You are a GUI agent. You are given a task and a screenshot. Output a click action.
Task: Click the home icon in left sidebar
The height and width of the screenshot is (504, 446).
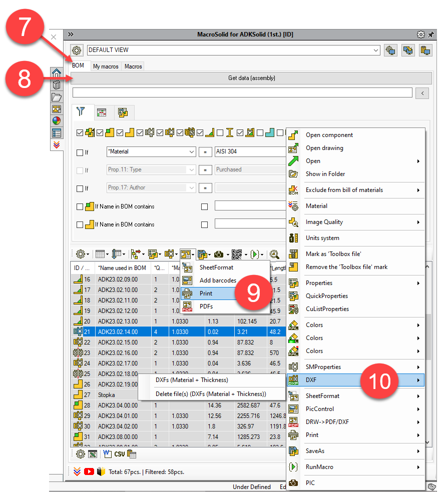[x=57, y=73]
